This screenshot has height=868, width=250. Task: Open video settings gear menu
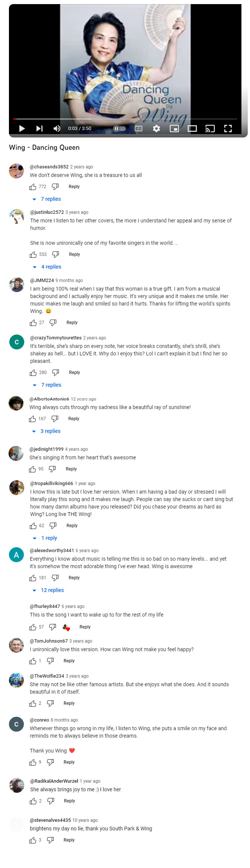click(156, 129)
